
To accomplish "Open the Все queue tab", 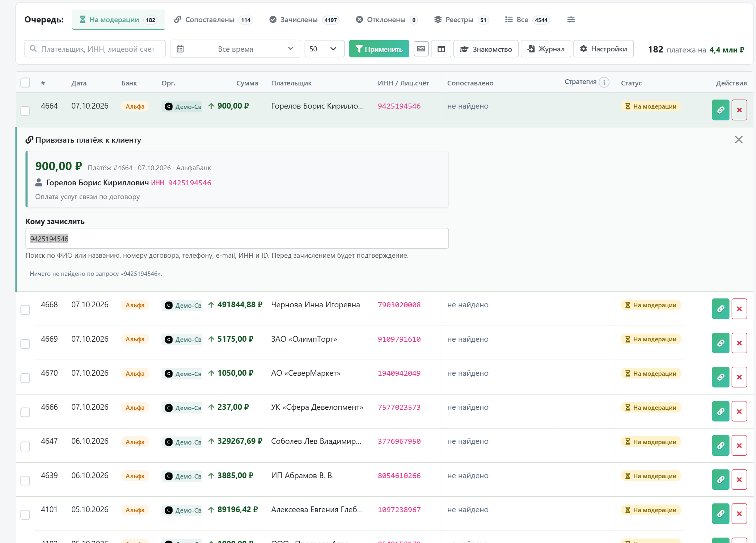I will pos(527,20).
